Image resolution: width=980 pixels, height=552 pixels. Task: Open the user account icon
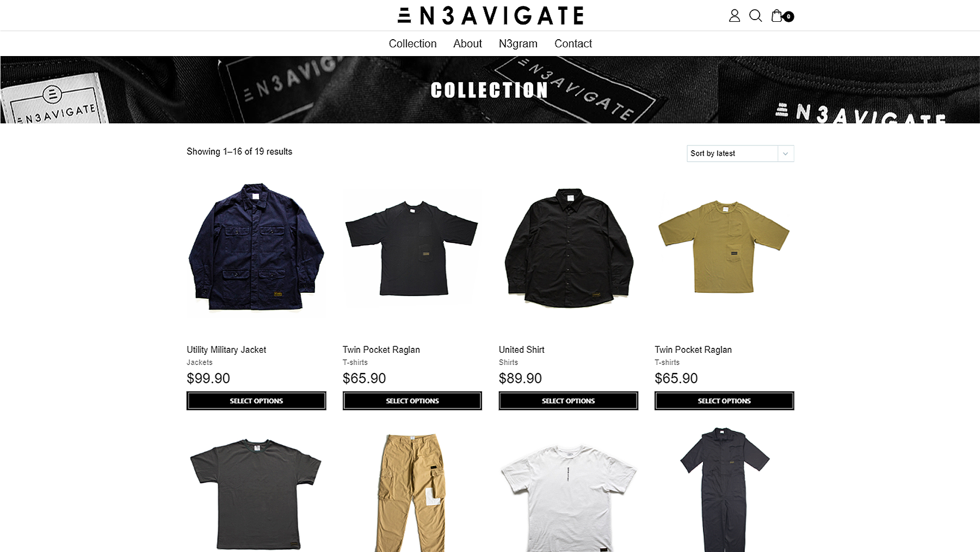(x=734, y=16)
